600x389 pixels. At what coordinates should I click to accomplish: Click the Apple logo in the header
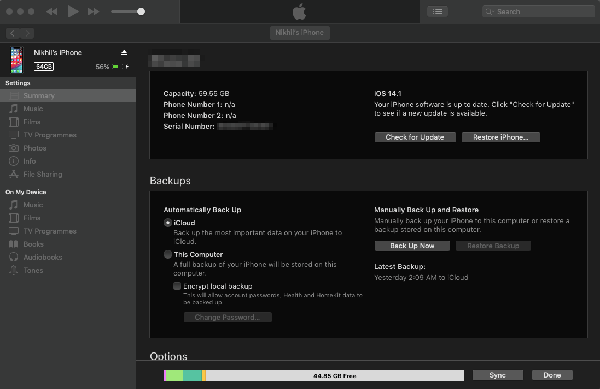(x=300, y=11)
